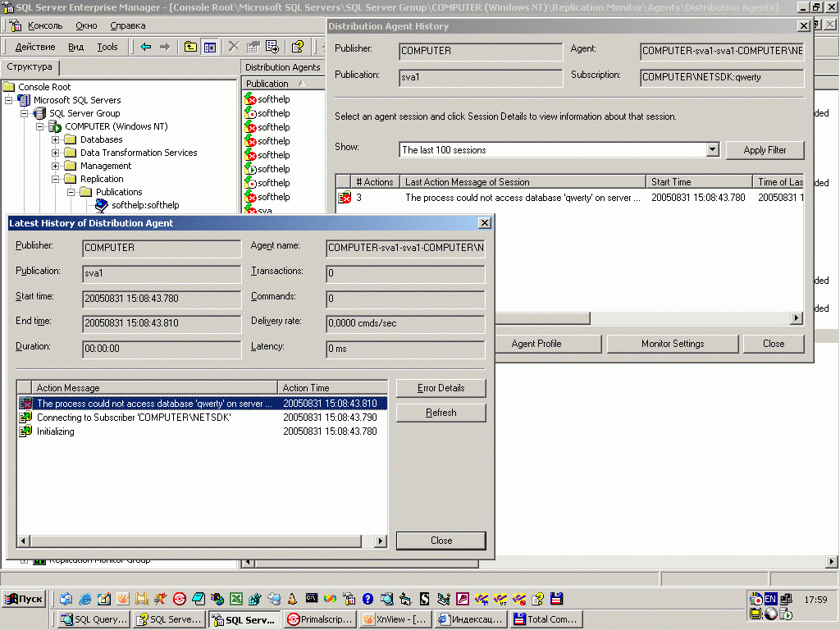This screenshot has width=840, height=630.
Task: Click the Microsoft SQL Servers node icon
Action: coord(24,100)
